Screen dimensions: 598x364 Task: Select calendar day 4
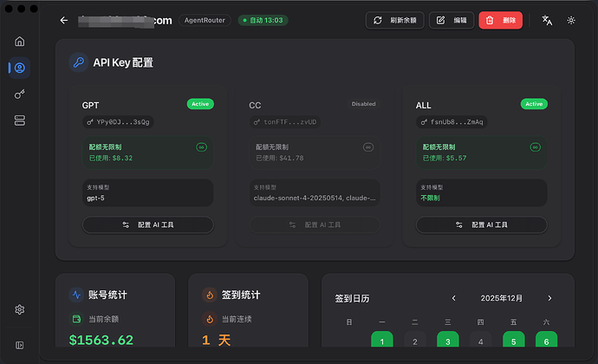pos(480,339)
